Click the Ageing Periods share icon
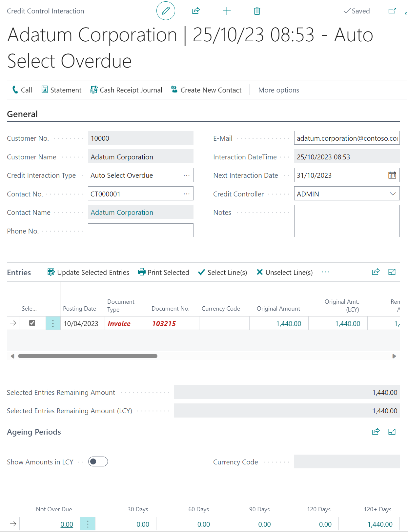 (x=376, y=432)
